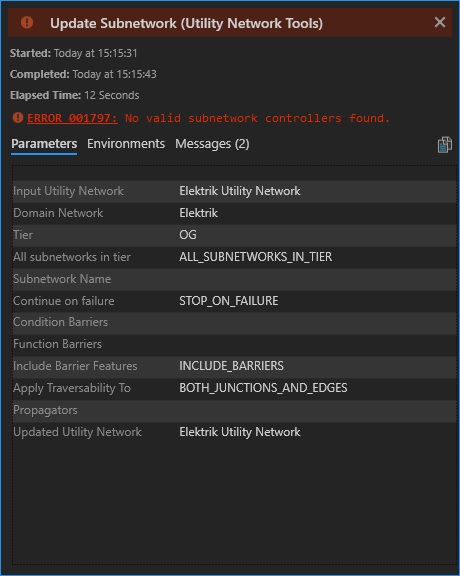Select the OG tier value
Viewport: 460px width, 576px height.
(x=188, y=235)
